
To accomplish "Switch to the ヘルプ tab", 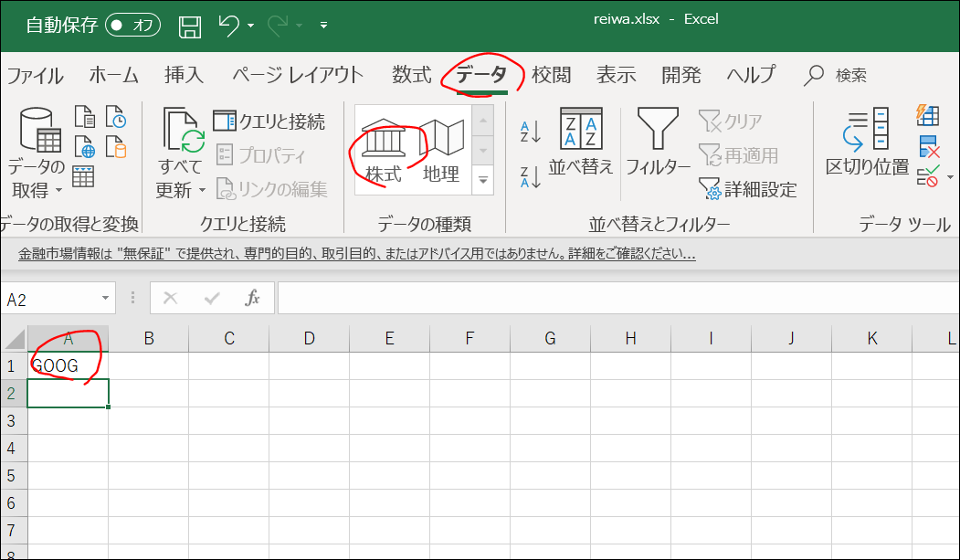I will pos(751,76).
